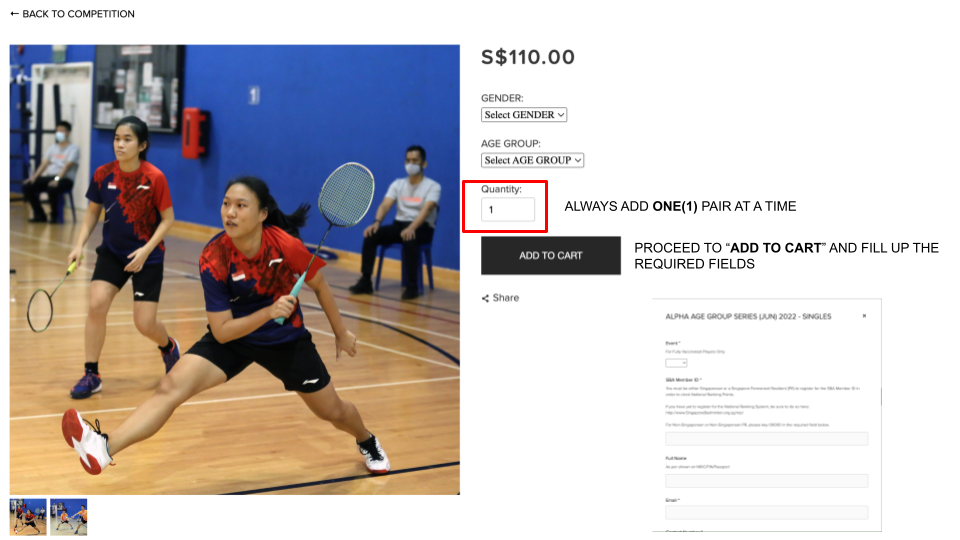The height and width of the screenshot is (540, 960).
Task: Select the second product thumbnail
Action: pyautogui.click(x=69, y=517)
